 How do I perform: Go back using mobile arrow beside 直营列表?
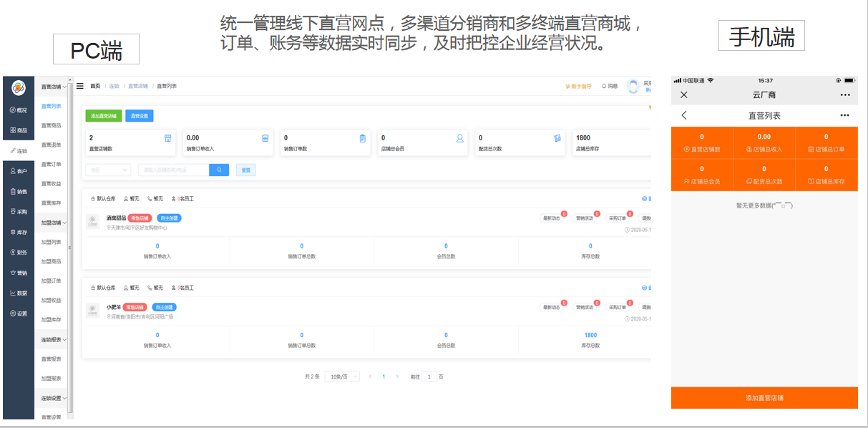684,115
